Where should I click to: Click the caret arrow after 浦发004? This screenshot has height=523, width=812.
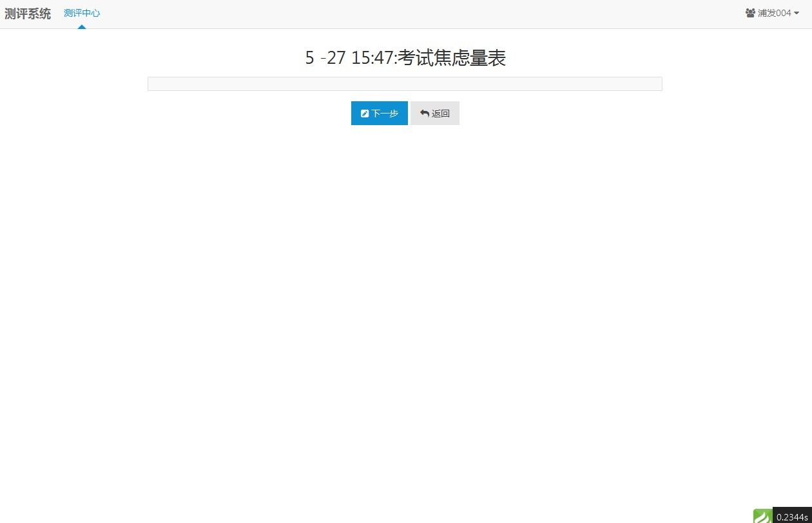tap(797, 14)
